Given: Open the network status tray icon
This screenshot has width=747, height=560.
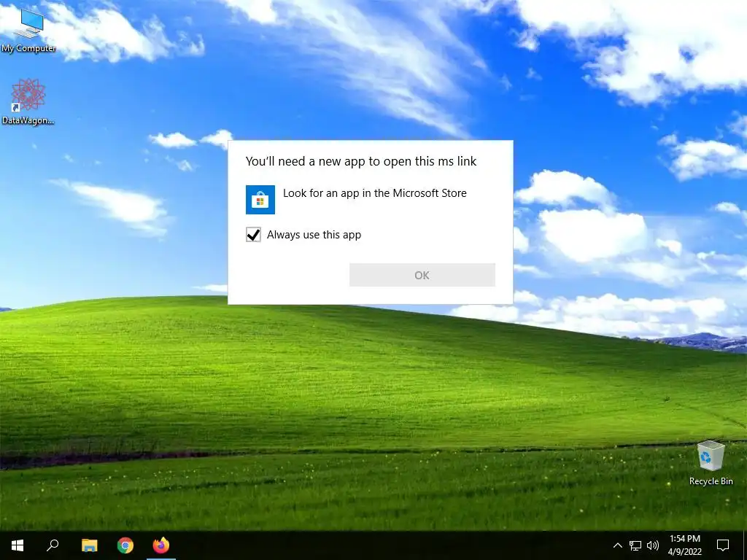Looking at the screenshot, I should point(635,545).
